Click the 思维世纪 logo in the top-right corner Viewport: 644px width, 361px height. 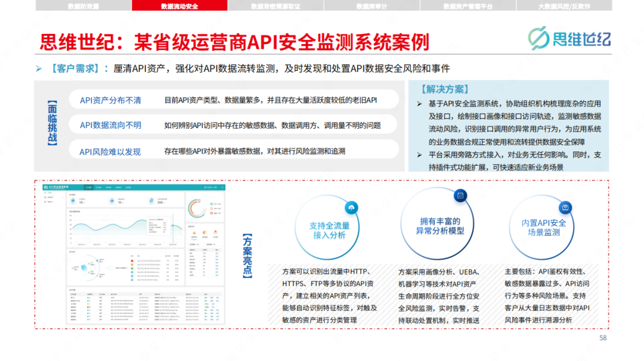pyautogui.click(x=569, y=39)
